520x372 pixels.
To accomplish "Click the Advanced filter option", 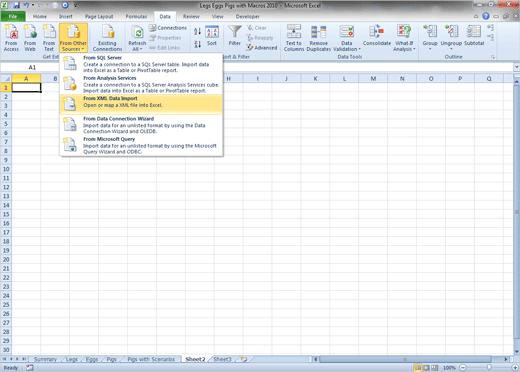I will click(262, 48).
